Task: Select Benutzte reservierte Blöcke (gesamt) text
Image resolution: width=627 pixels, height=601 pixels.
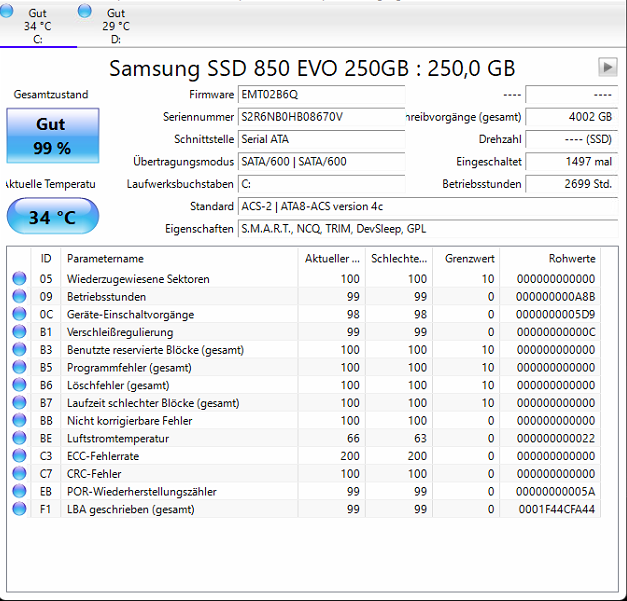Action: 156,350
